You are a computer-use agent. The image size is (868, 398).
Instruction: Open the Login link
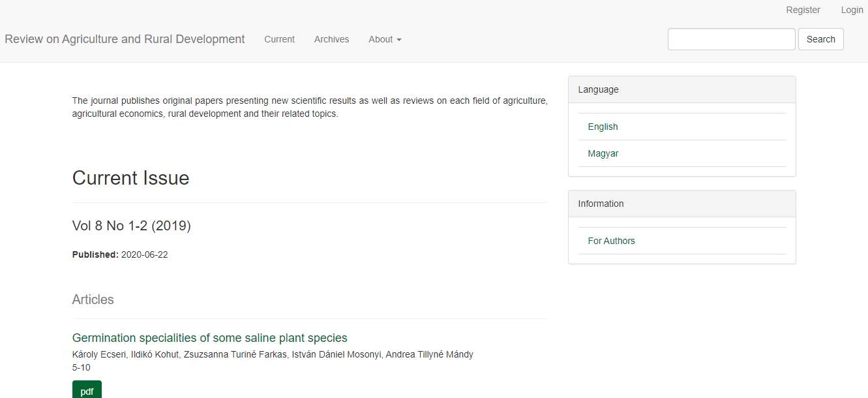click(x=852, y=10)
